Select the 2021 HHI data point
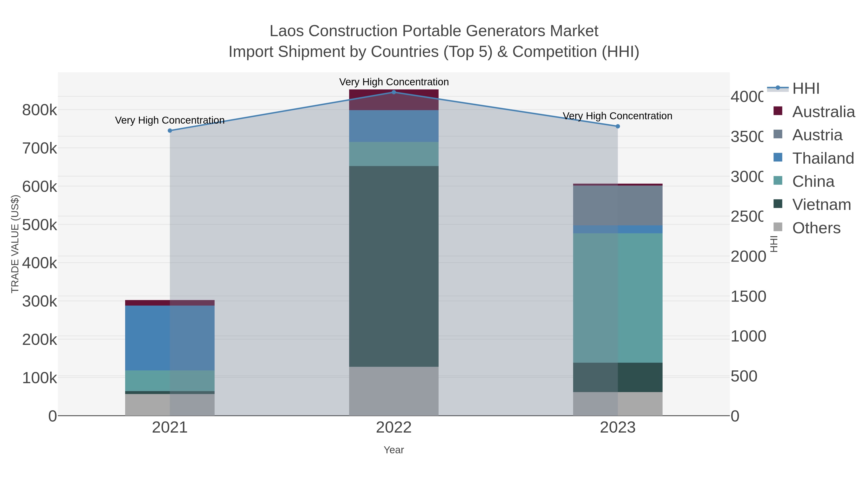 tap(170, 131)
